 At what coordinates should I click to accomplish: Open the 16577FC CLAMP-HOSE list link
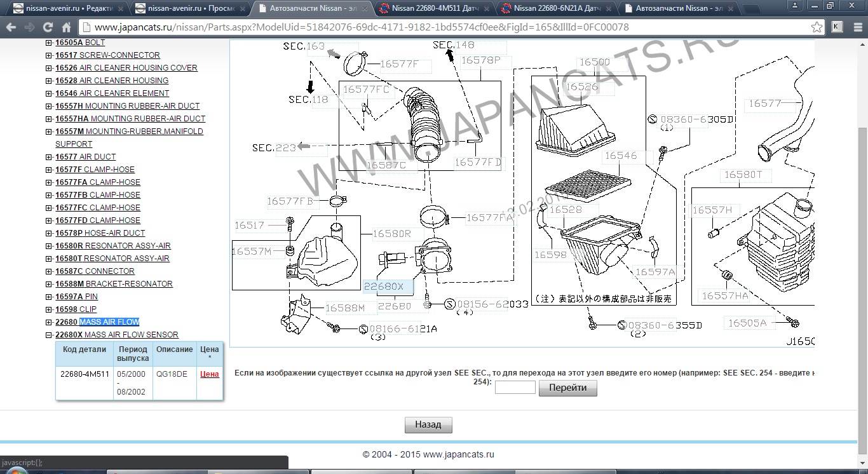pyautogui.click(x=98, y=208)
